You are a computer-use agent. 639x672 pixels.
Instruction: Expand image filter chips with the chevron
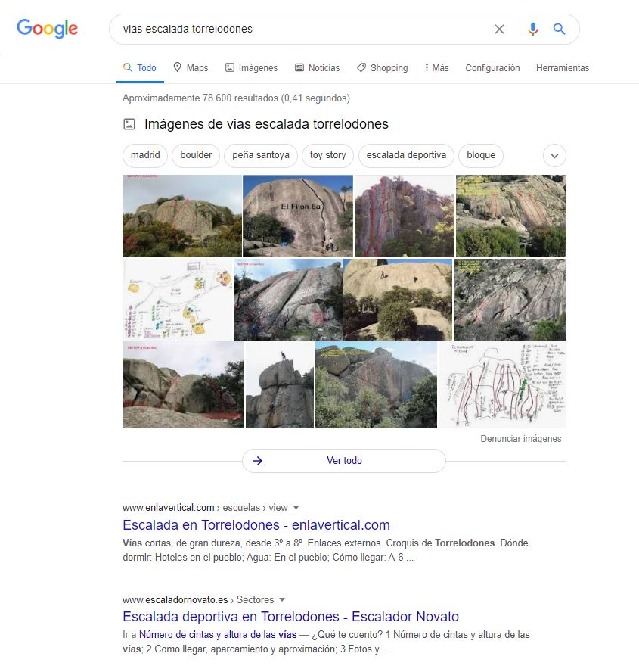(554, 156)
